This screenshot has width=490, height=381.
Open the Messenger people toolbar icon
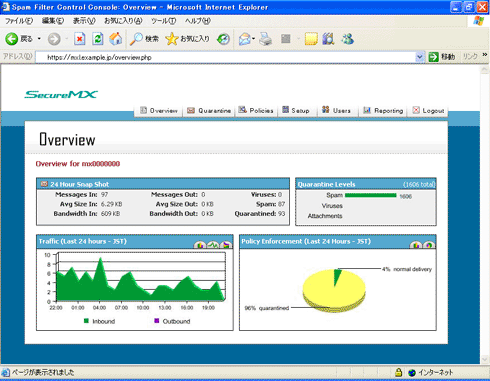(x=347, y=39)
